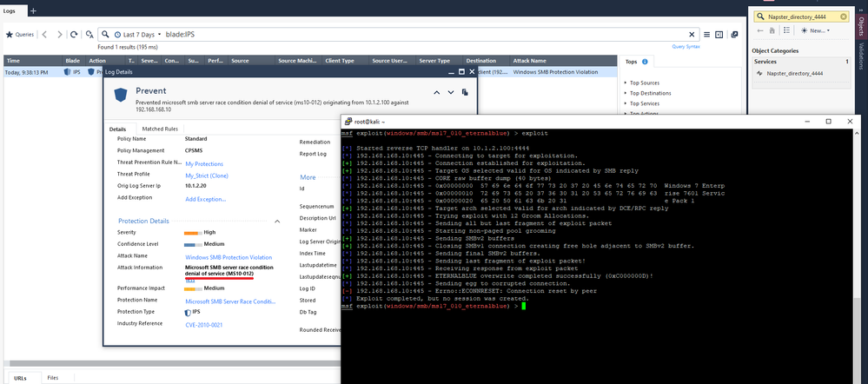Refresh the log query results
Viewport: 868px width, 384px height.
(x=74, y=34)
